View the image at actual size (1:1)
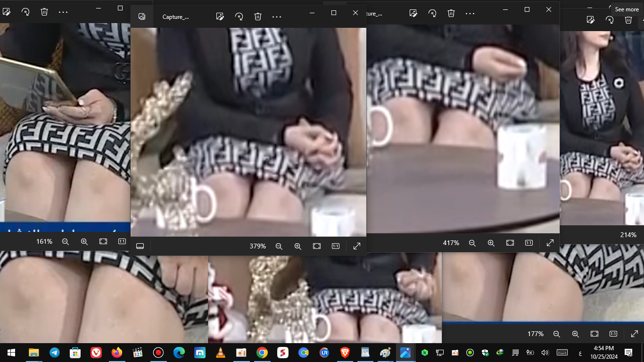644x362 pixels. (335, 246)
